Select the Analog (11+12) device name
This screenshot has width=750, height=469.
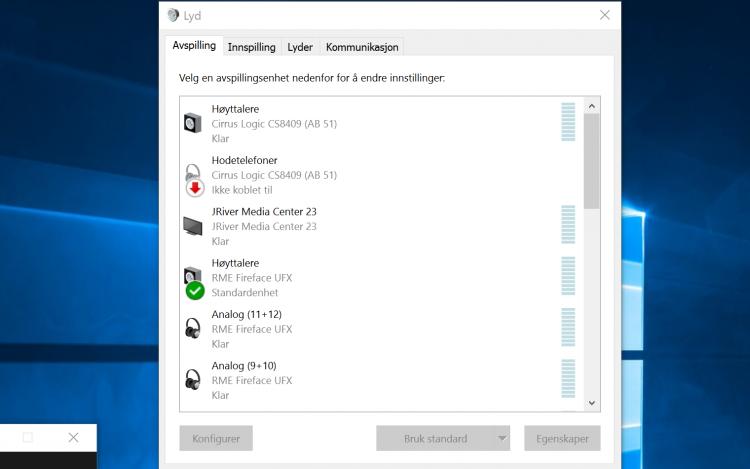tap(247, 314)
